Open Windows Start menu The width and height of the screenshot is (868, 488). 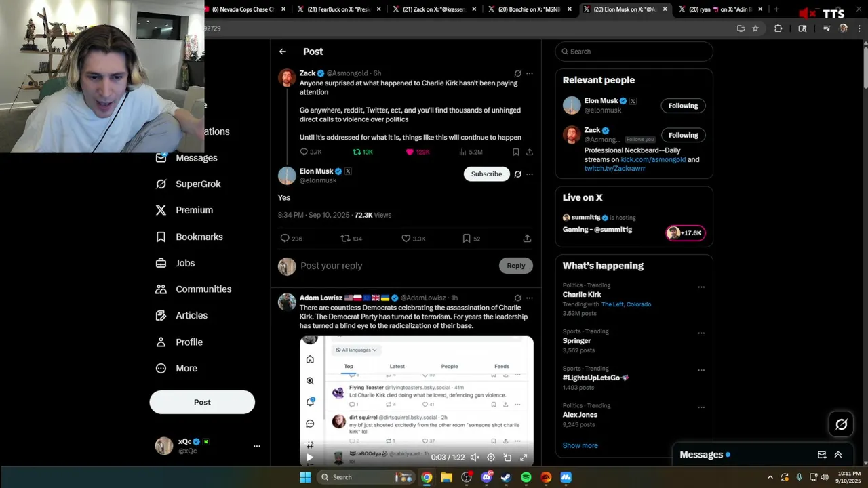pos(305,477)
